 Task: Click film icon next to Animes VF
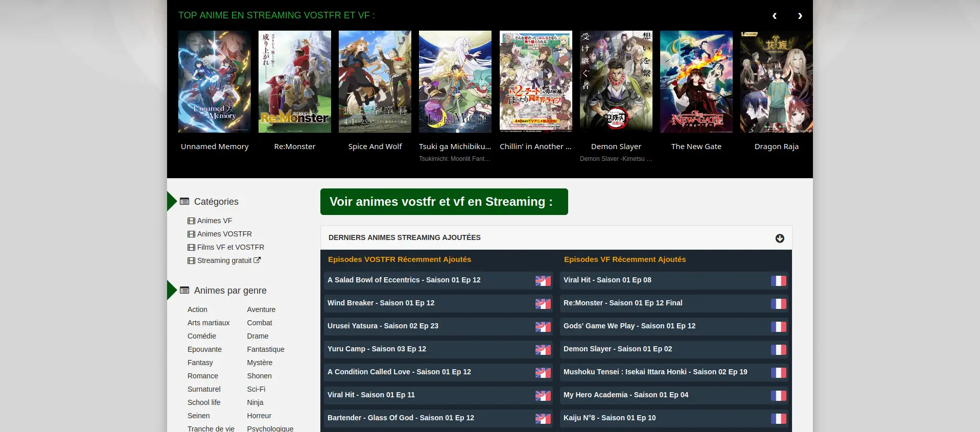(x=191, y=221)
